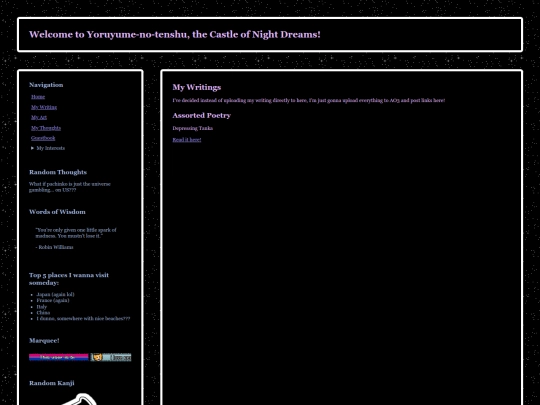Screen dimensions: 540x405
Task: Click the 'Marquee!' heading
Action: (44, 341)
